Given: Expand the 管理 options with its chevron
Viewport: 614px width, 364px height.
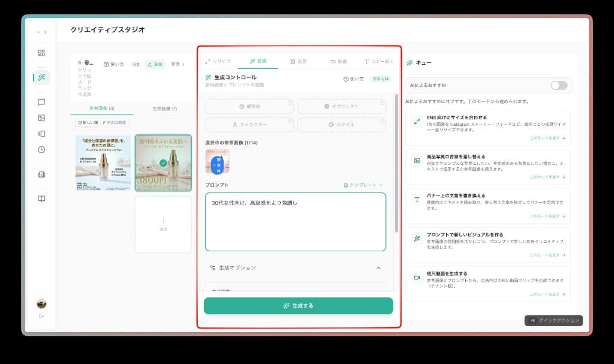Looking at the screenshot, I should point(183,64).
